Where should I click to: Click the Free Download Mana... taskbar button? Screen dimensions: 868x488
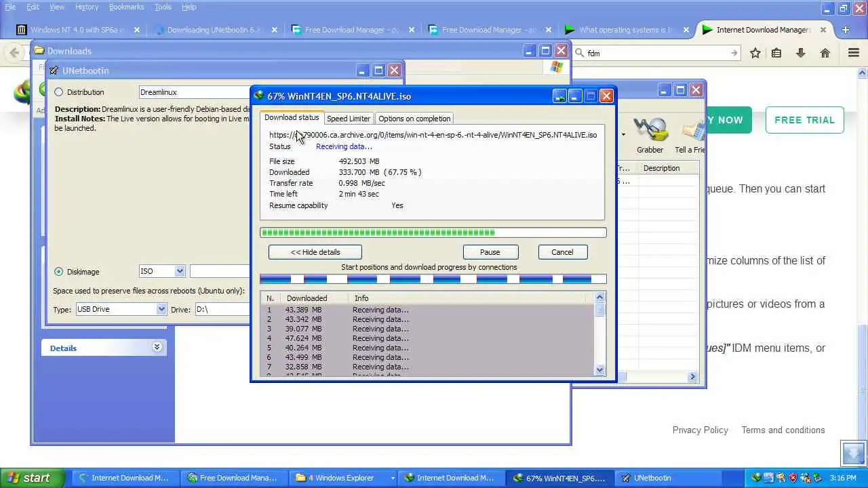(235, 478)
